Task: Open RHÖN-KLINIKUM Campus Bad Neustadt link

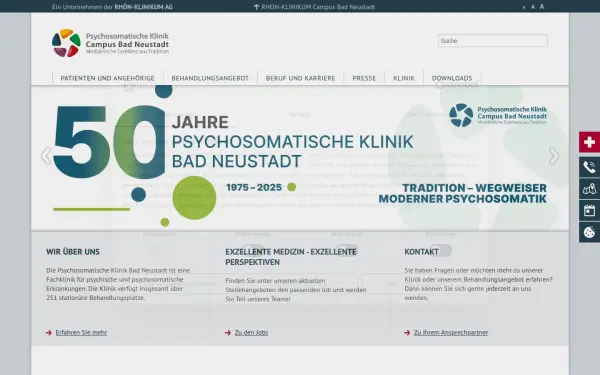Action: pyautogui.click(x=315, y=7)
